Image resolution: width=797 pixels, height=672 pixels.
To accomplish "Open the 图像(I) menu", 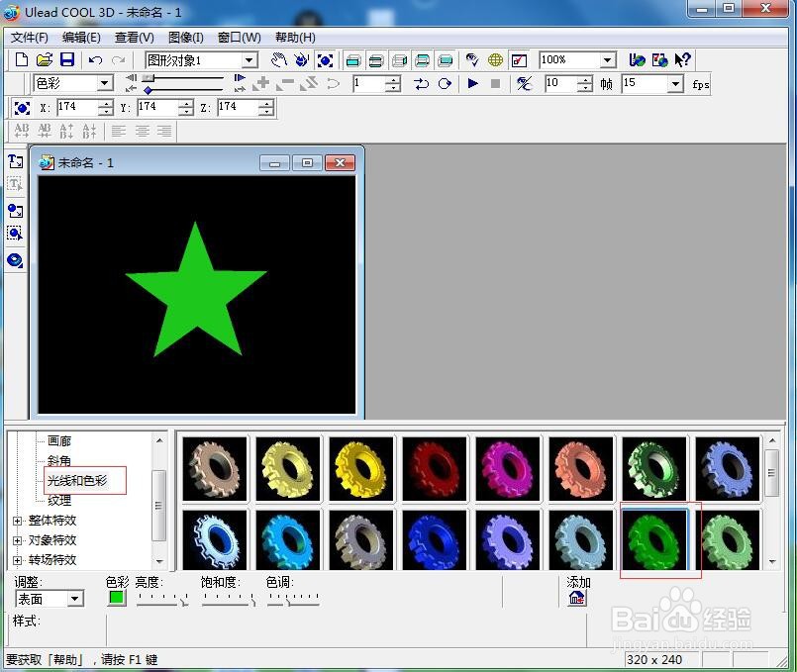I will [185, 38].
